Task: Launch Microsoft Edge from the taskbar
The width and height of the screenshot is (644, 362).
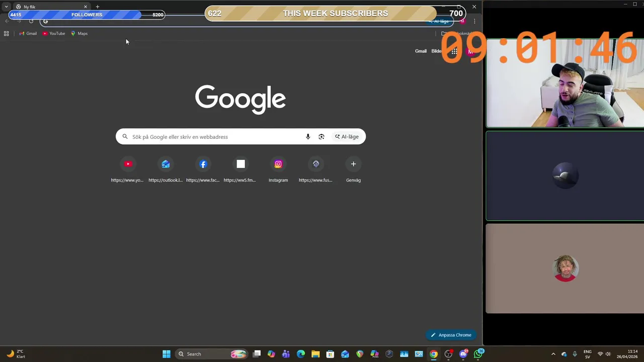Action: click(x=301, y=354)
